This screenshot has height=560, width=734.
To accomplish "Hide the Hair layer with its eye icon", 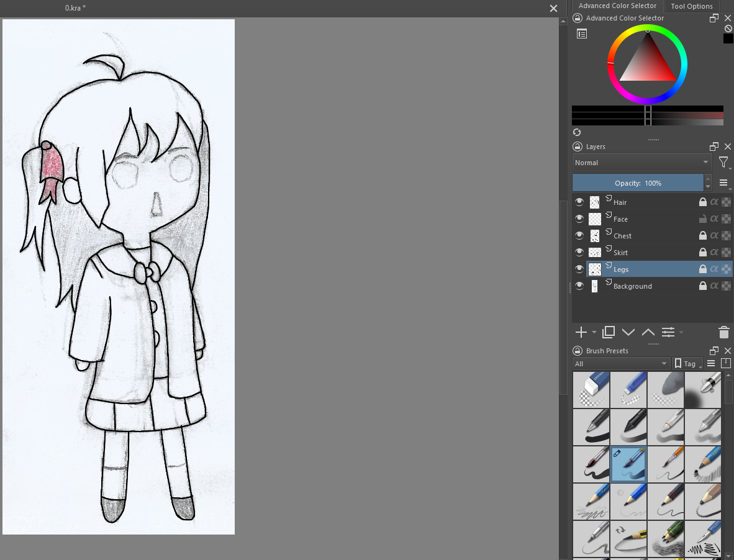I will (x=579, y=202).
